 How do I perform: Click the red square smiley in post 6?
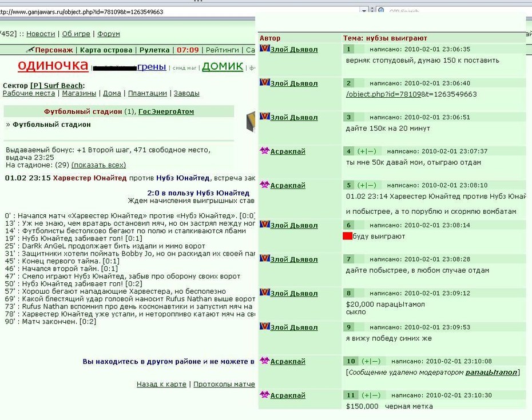347,236
